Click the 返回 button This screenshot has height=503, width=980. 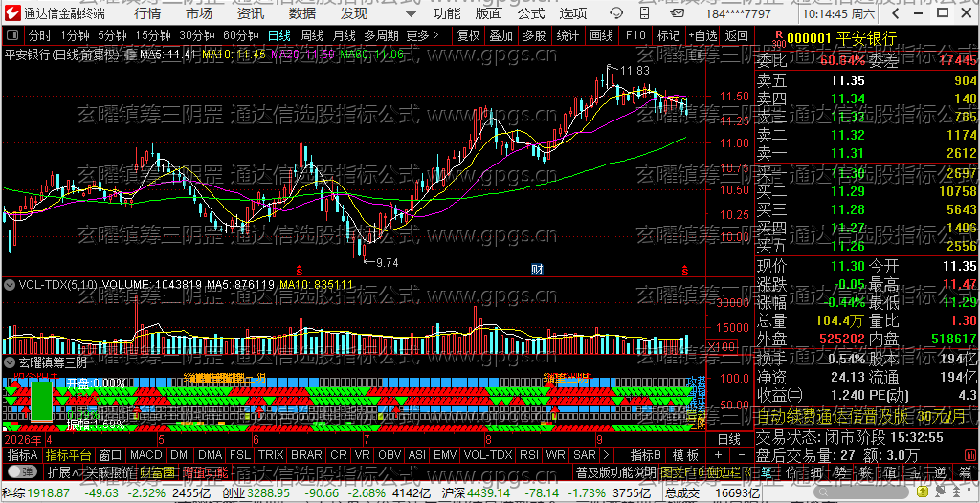pos(737,35)
